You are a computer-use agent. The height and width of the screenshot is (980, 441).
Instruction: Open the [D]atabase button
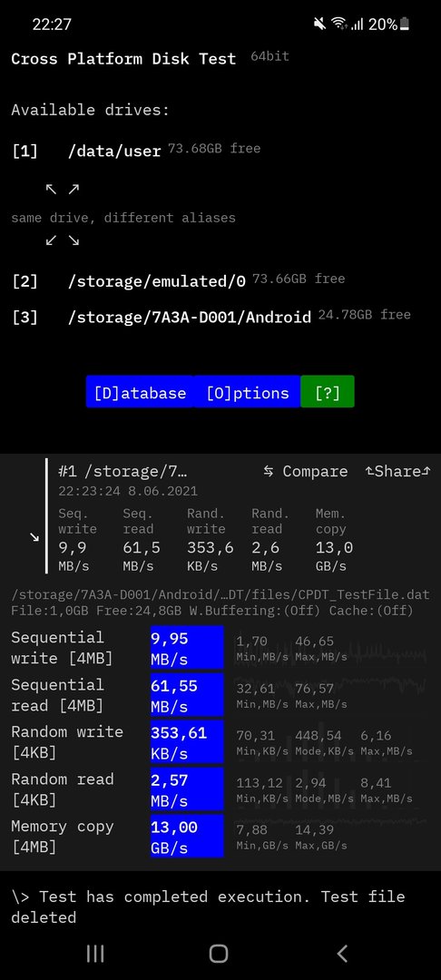pyautogui.click(x=140, y=392)
